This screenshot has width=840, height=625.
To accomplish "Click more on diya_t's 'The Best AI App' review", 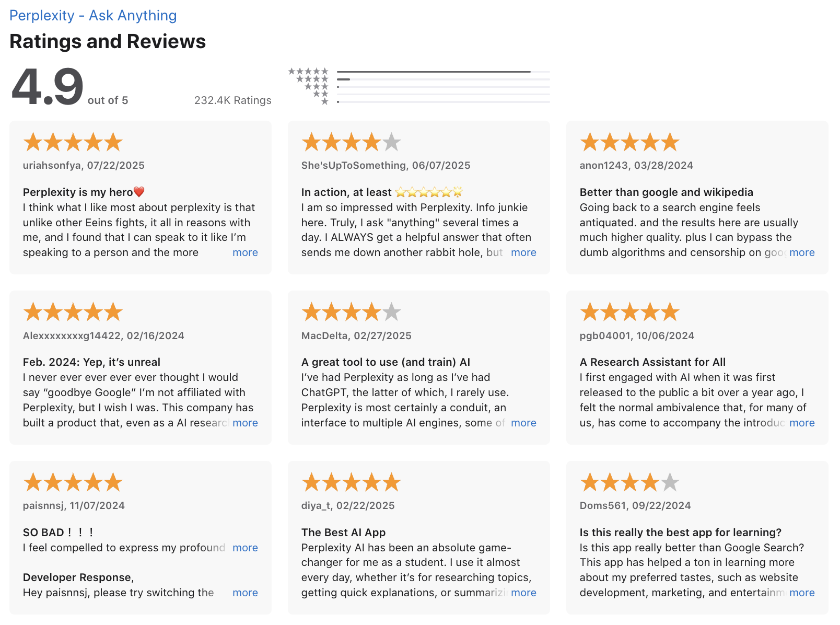I will coord(523,593).
